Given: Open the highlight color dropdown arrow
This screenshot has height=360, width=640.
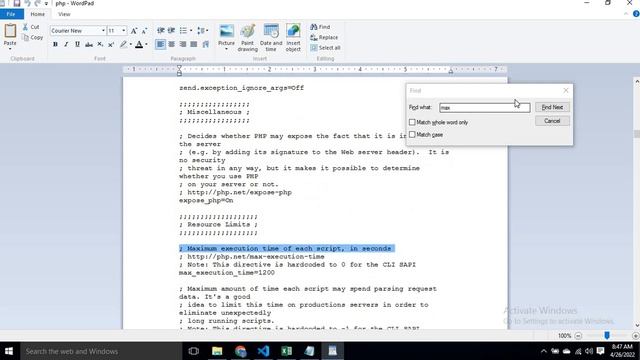Looking at the screenshot, I should (x=131, y=44).
